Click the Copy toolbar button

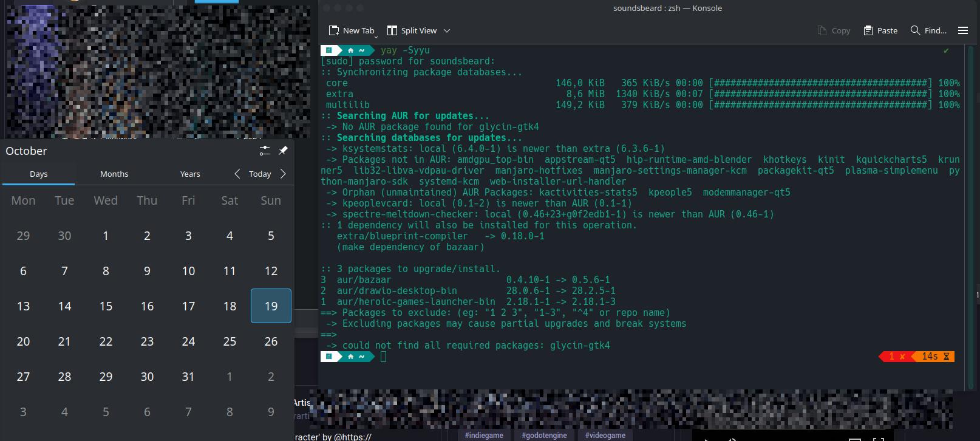[834, 30]
